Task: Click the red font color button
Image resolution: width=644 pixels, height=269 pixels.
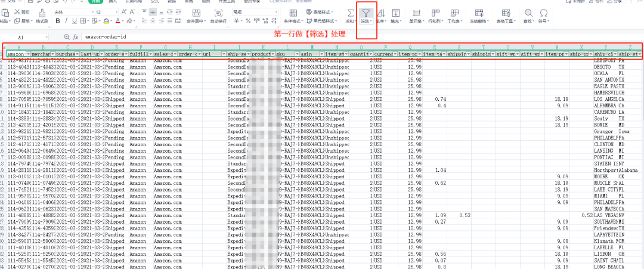Action: click(119, 21)
